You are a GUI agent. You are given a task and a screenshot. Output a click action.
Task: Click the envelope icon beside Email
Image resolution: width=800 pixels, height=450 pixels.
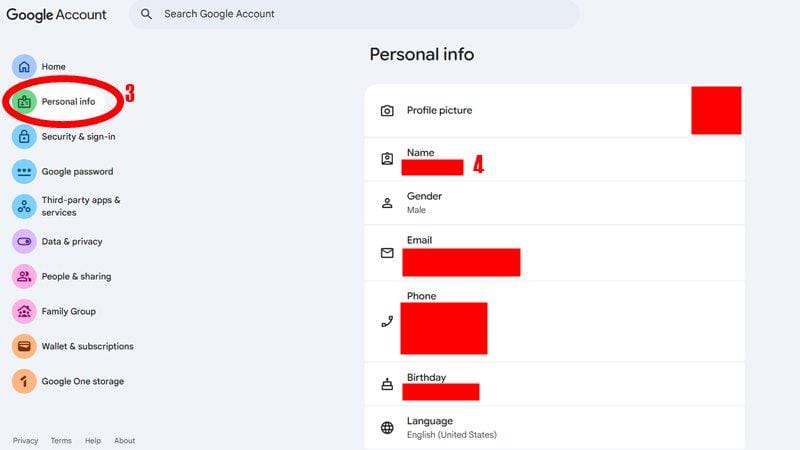pyautogui.click(x=387, y=253)
